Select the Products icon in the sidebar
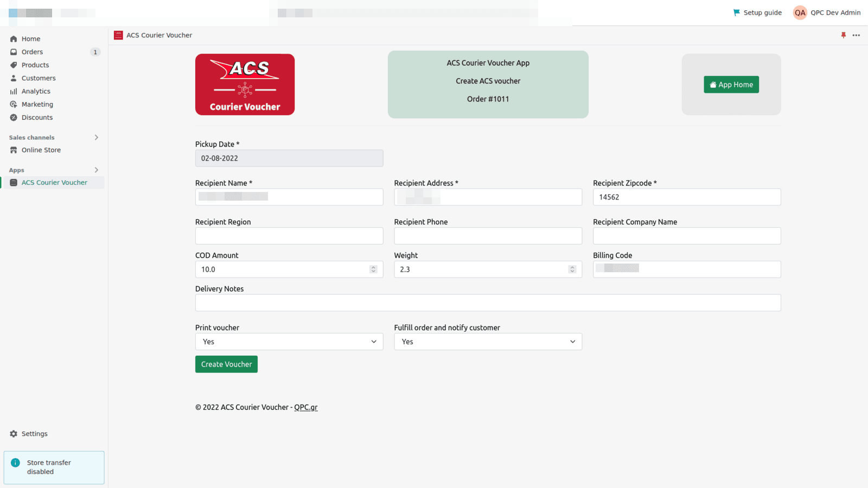This screenshot has height=488, width=868. pyautogui.click(x=14, y=65)
